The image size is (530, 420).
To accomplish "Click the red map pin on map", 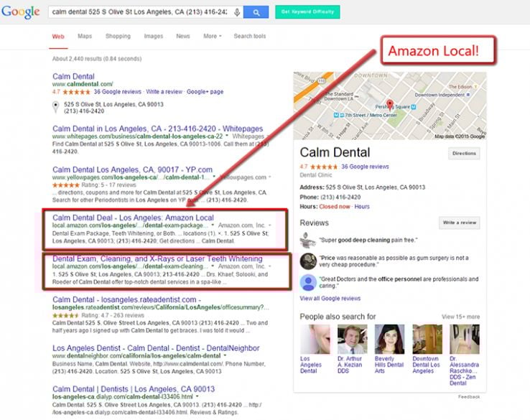I will coord(391,103).
